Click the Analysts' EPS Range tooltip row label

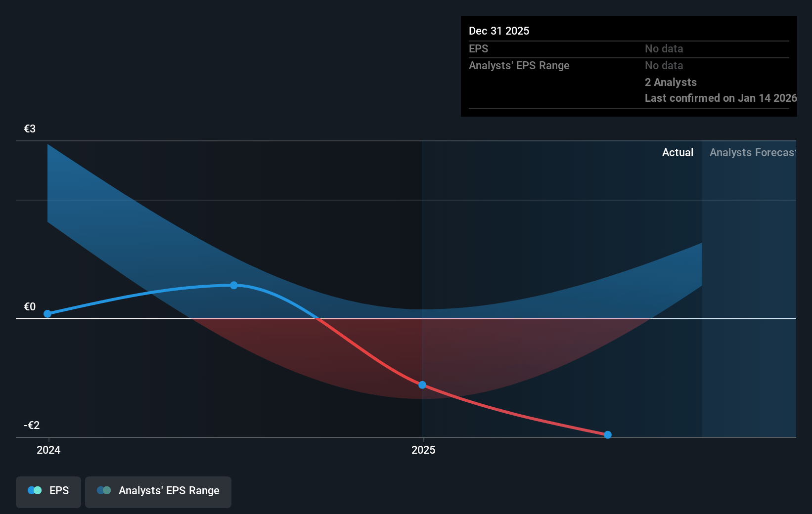[519, 65]
